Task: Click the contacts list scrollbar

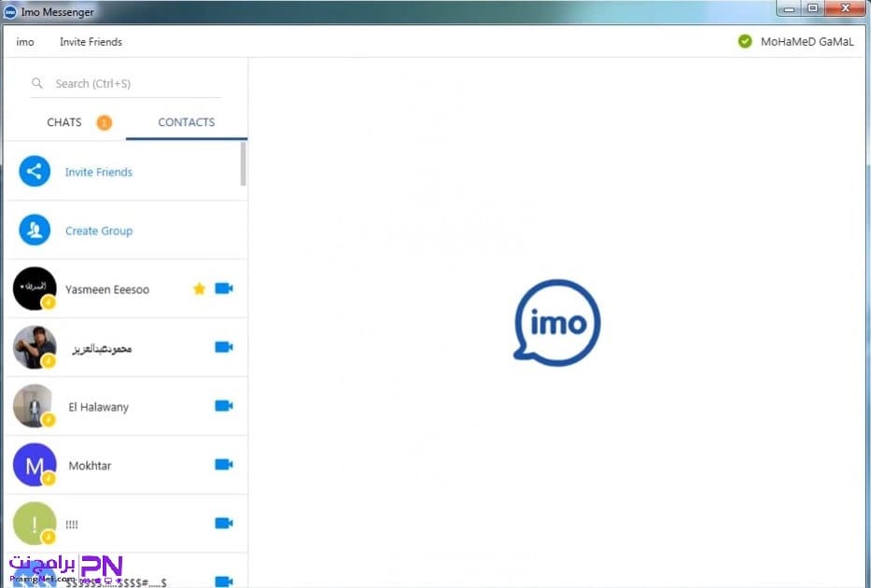Action: [243, 163]
